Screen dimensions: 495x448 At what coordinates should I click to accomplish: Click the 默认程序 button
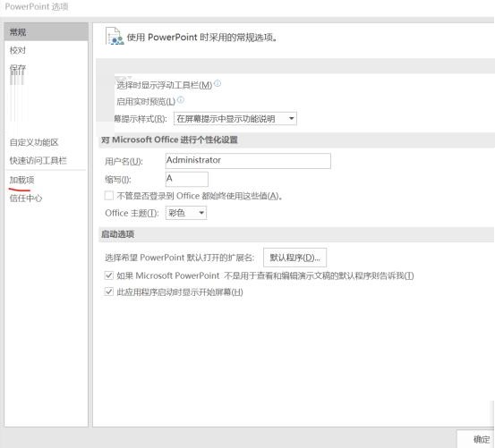tap(294, 258)
